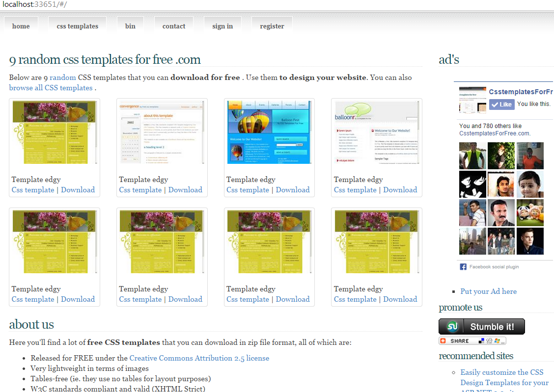
Task: Open the sign in tab
Action: click(x=222, y=26)
